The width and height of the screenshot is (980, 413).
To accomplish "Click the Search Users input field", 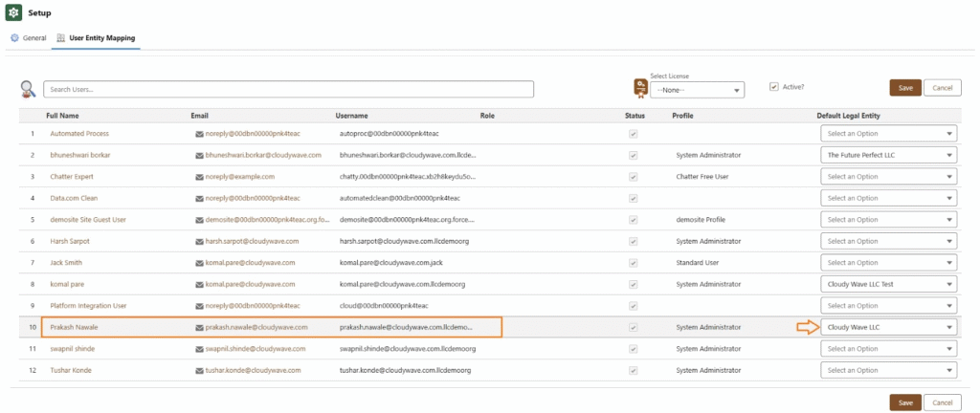I will point(288,89).
